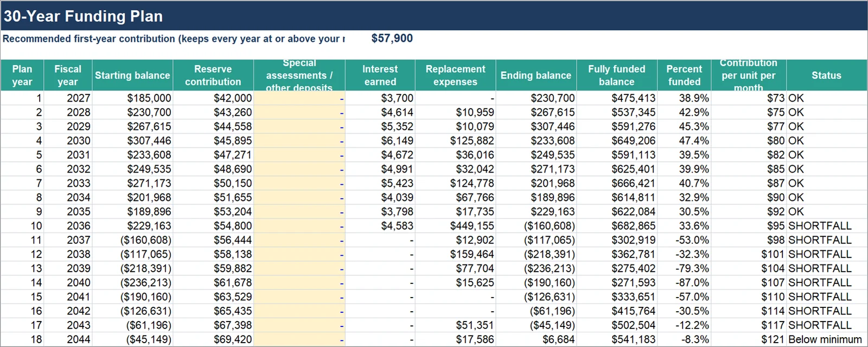Select interest earned cell $3,700
Screen dimensions: 868x347
pos(380,98)
